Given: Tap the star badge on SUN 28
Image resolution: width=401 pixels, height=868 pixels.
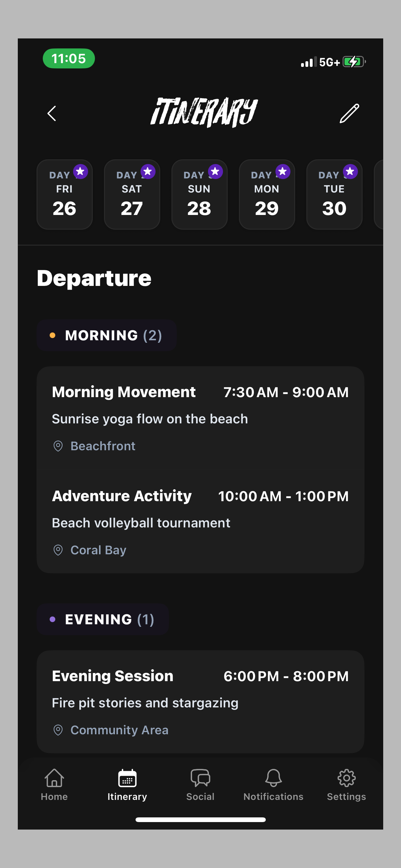Looking at the screenshot, I should [215, 172].
